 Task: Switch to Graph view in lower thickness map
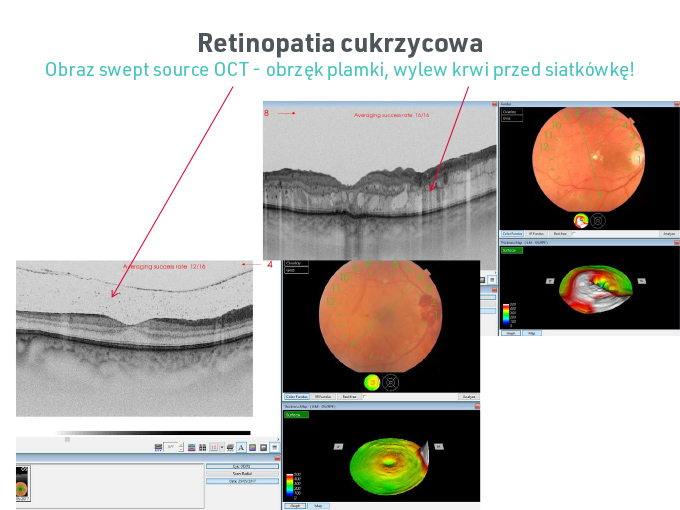tap(295, 506)
